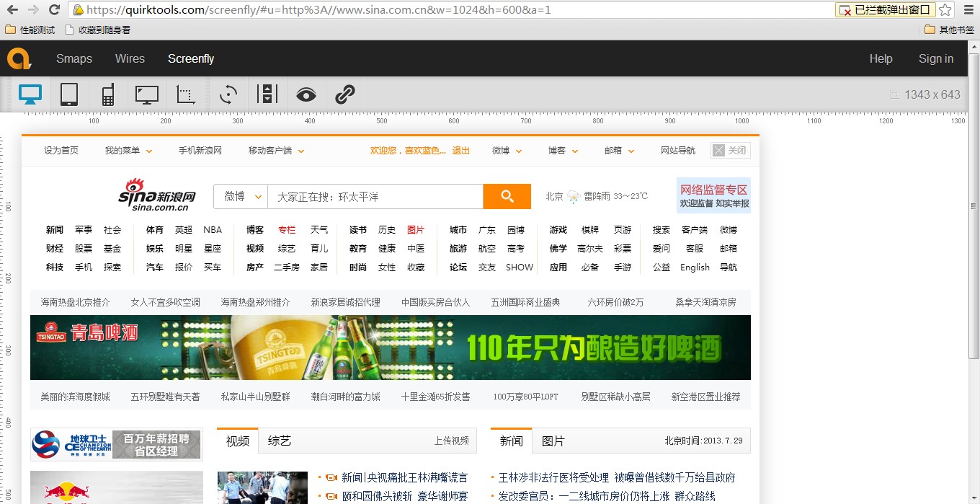Select the Mobile phone device icon

coord(107,94)
